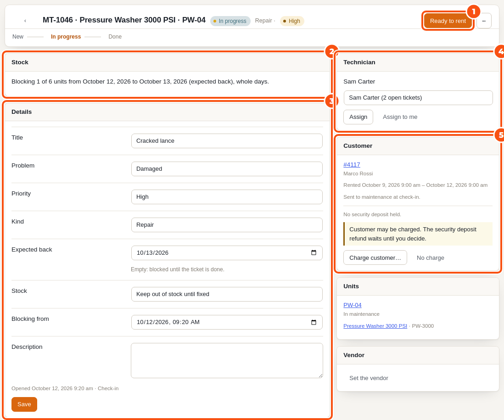
Task: Click the 'No security deposit held.' text
Action: [372, 214]
